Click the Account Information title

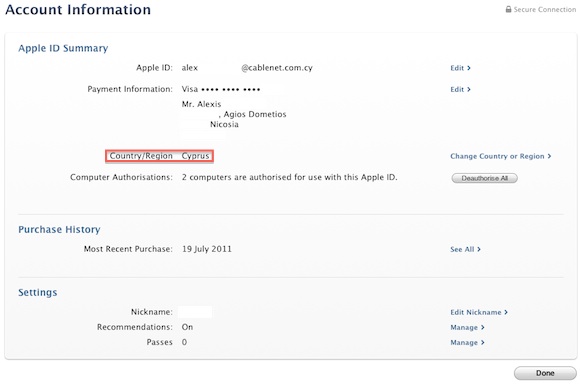point(78,10)
